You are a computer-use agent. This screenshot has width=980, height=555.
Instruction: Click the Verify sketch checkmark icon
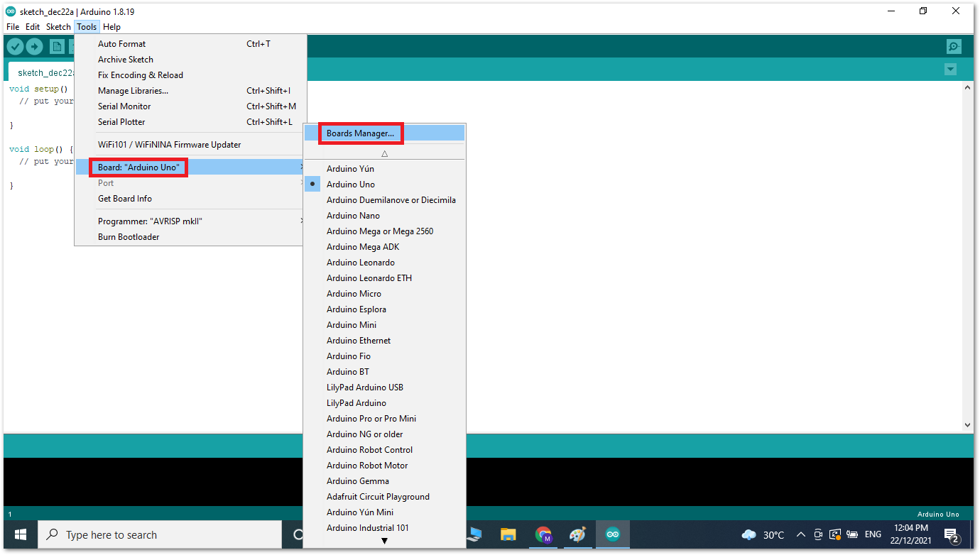pos(15,47)
